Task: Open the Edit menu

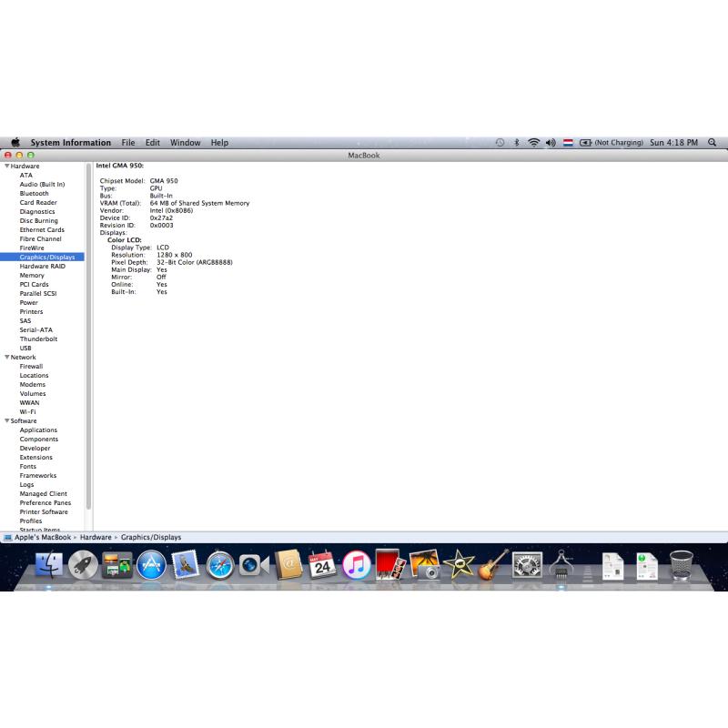Action: [152, 143]
